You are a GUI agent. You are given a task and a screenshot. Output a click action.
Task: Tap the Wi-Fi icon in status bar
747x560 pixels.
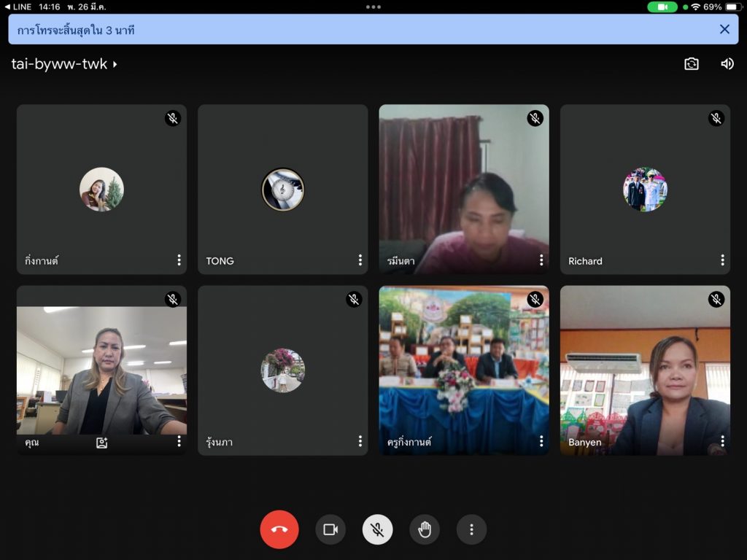(695, 7)
